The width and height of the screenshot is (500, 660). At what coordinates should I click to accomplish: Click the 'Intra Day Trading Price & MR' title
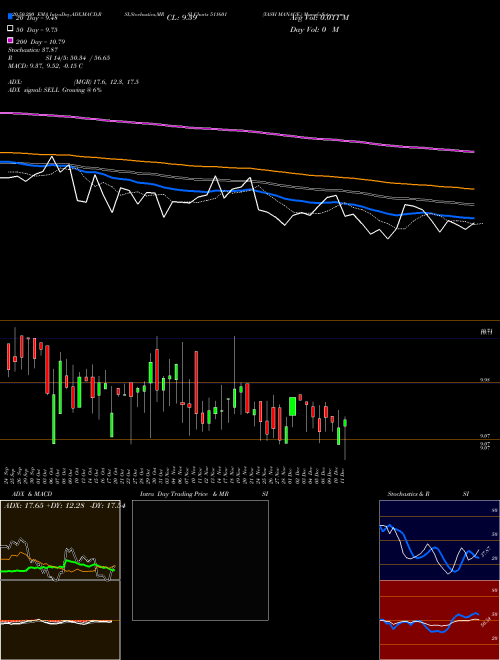pos(184,494)
